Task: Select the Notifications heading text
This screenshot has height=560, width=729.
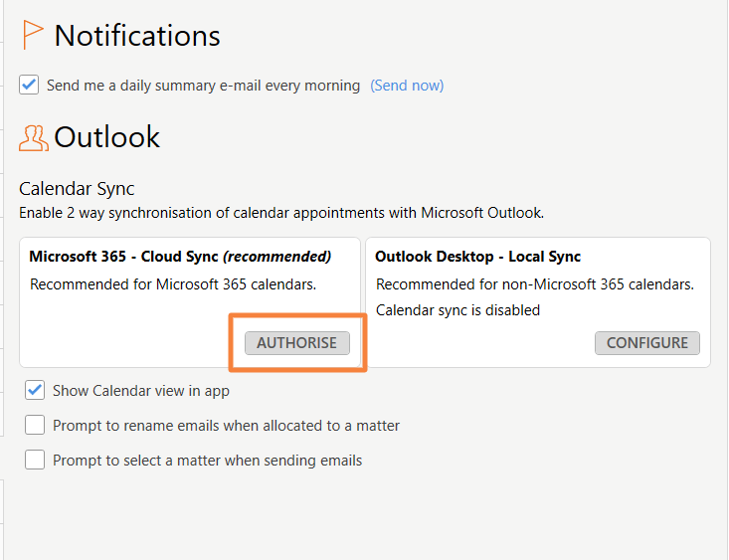Action: 137,36
